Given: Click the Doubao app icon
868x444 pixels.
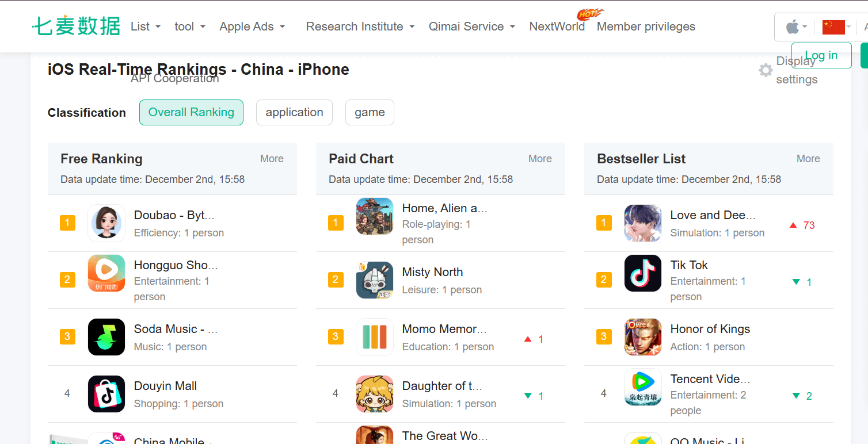Looking at the screenshot, I should pyautogui.click(x=106, y=223).
